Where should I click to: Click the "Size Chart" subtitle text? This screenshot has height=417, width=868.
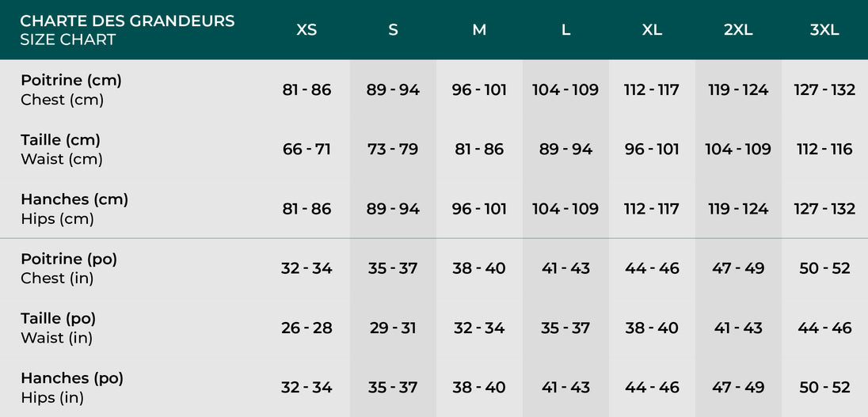(68, 40)
